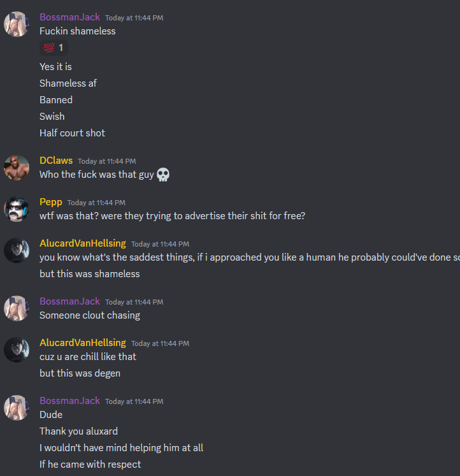Click DClaws username

click(x=56, y=161)
